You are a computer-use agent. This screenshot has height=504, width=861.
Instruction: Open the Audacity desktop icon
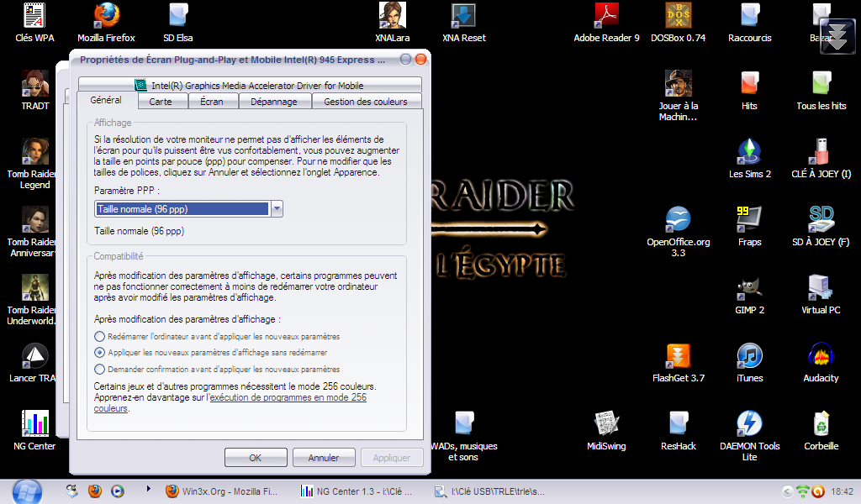pos(821,356)
